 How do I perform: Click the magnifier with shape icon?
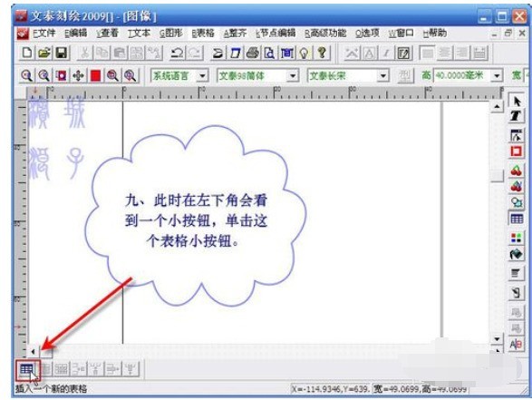click(x=517, y=202)
